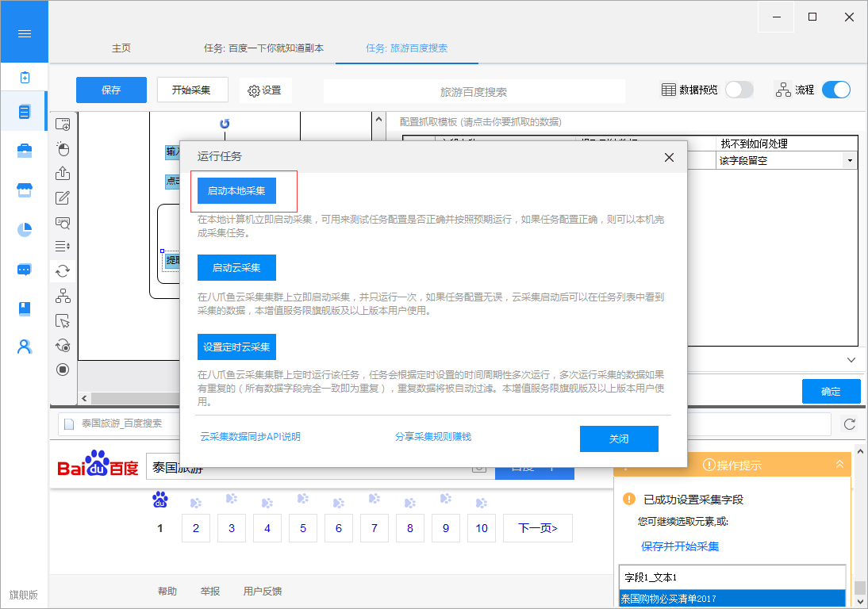The height and width of the screenshot is (609, 868).
Task: Click the new task clipboard icon in sidebar
Action: [25, 78]
